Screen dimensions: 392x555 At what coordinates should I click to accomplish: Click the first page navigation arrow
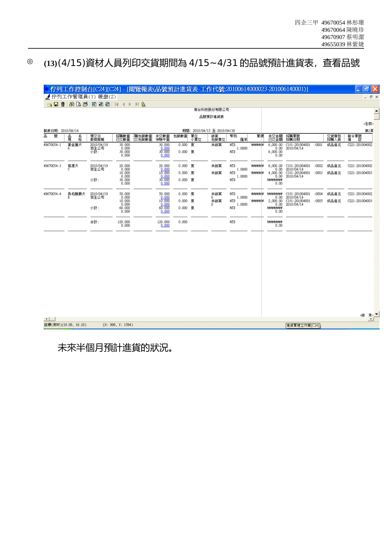click(x=116, y=104)
